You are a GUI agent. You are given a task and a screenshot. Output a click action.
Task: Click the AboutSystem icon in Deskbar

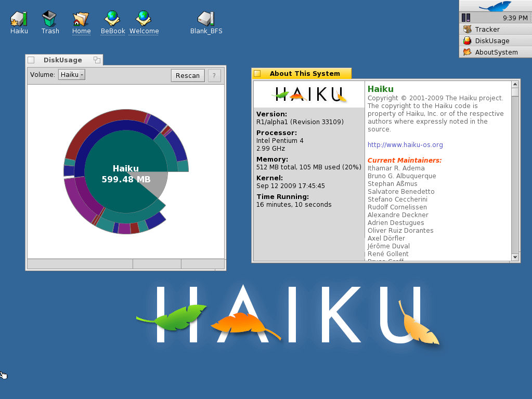point(467,52)
